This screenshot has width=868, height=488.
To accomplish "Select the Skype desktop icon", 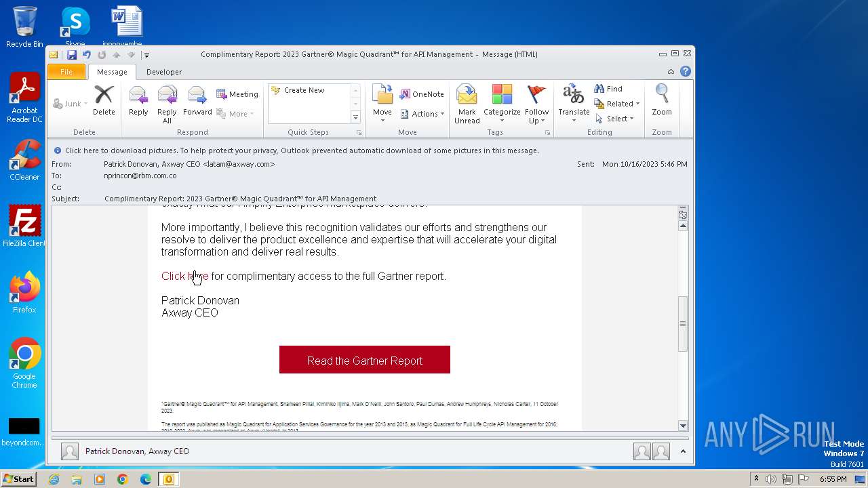I will pyautogui.click(x=75, y=26).
